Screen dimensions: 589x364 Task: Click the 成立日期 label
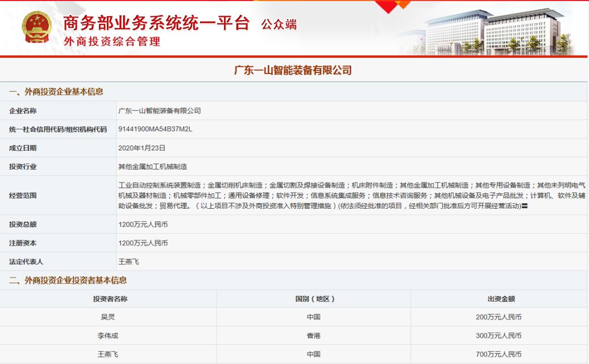pos(23,148)
